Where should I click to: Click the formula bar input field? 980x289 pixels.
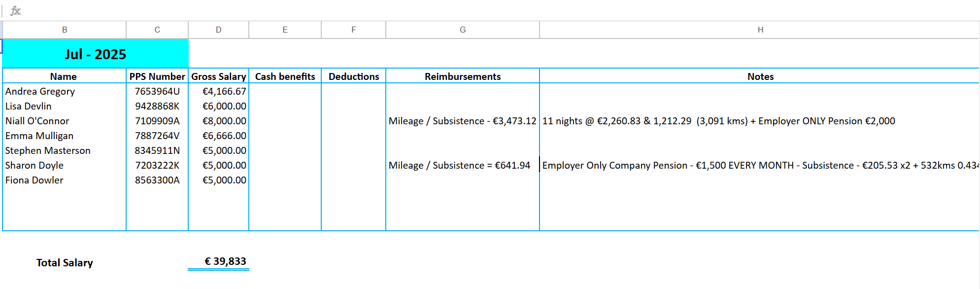point(493,10)
